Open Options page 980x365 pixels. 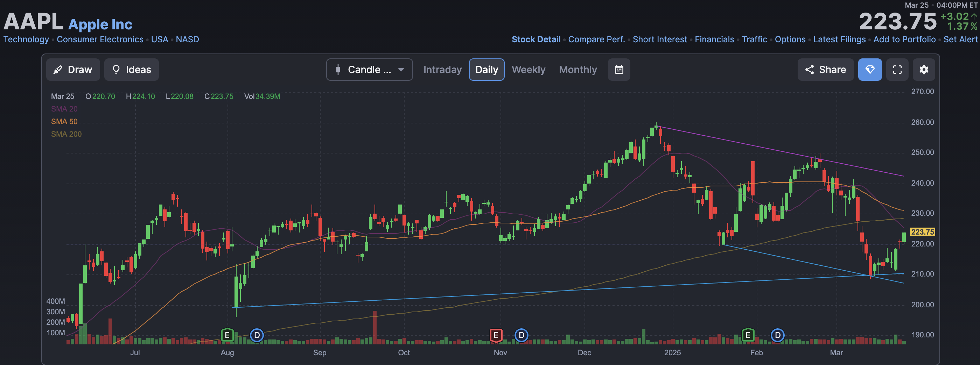[x=790, y=39]
